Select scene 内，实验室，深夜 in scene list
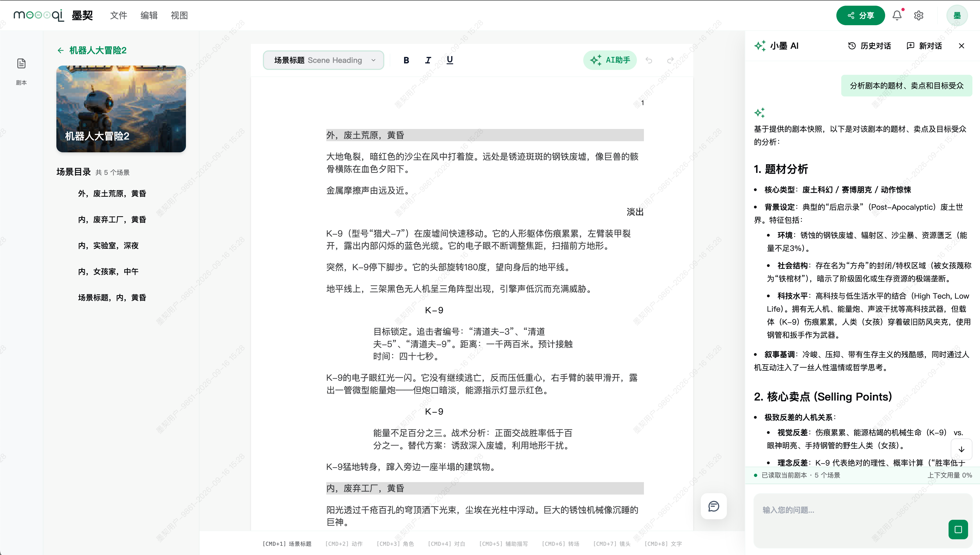Viewport: 980px width, 555px height. pyautogui.click(x=108, y=246)
